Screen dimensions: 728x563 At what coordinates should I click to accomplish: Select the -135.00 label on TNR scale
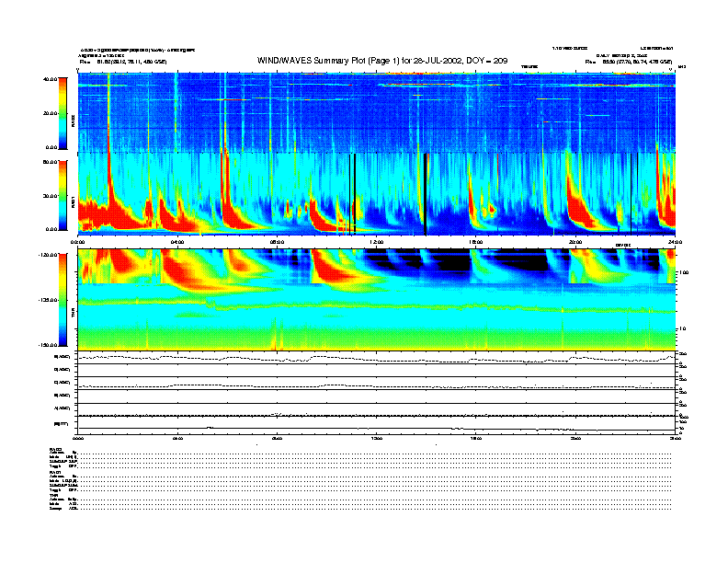48,300
